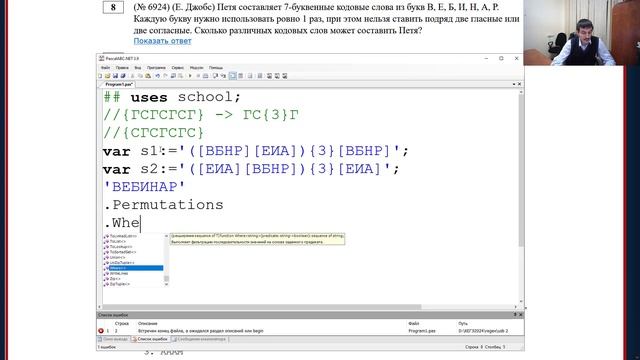640x360 pixels.
Task: Click Cut scissors toolbar icon
Action: [x=132, y=76]
